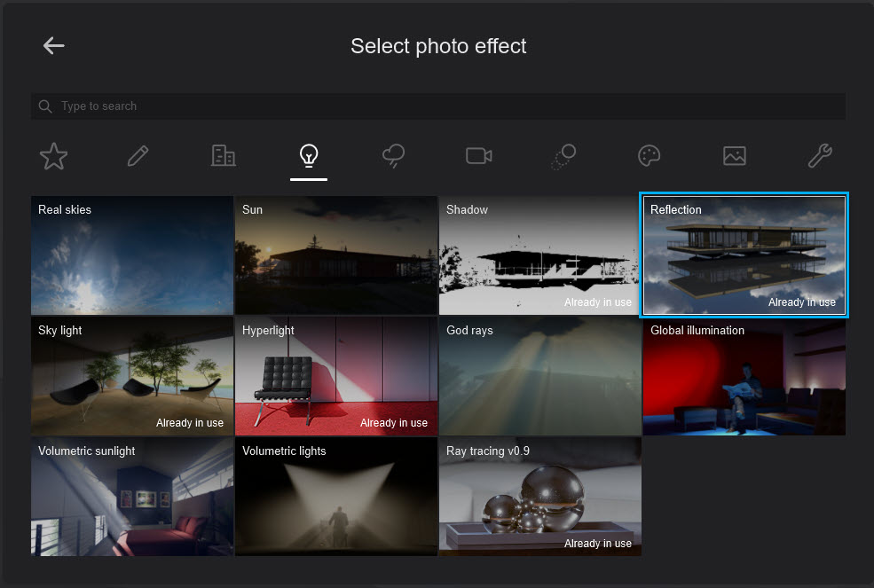Select the Real skies effect
Viewport: 874px width, 588px height.
(131, 255)
